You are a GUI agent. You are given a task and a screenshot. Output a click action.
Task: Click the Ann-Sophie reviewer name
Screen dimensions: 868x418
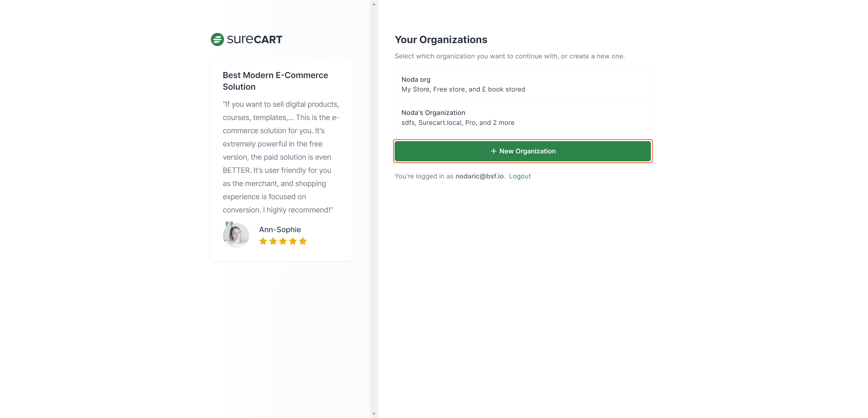coord(280,230)
